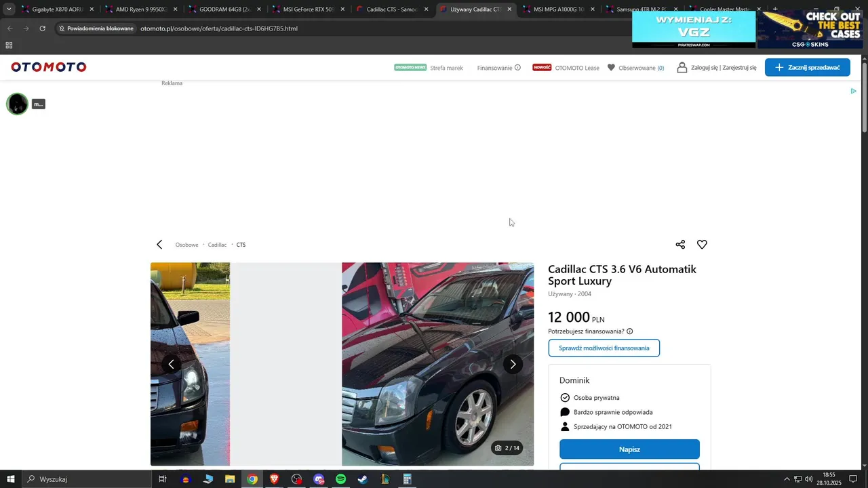Click Zacznij sprzedawać button
Viewport: 868px width, 488px height.
pyautogui.click(x=807, y=67)
